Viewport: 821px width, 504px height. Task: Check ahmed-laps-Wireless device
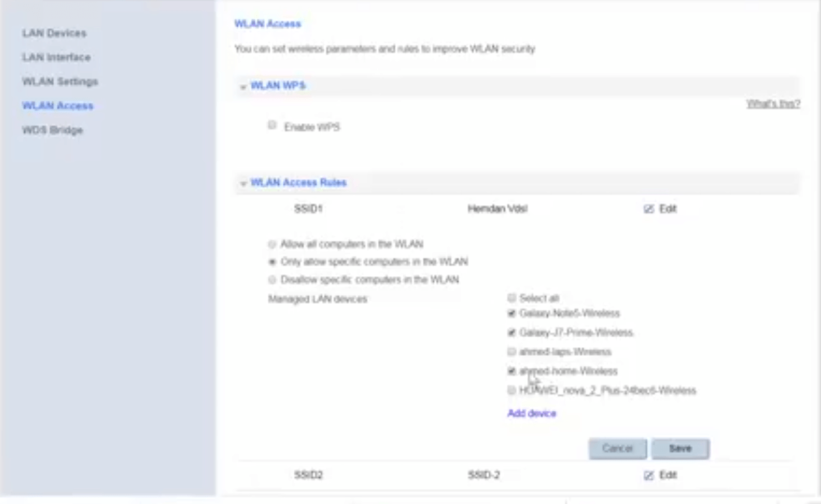click(512, 352)
